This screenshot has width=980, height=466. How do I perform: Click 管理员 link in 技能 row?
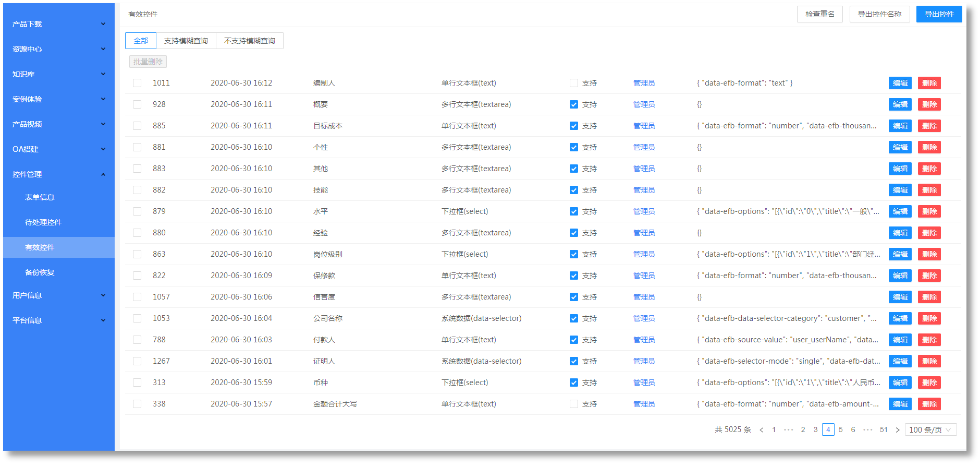(x=644, y=190)
